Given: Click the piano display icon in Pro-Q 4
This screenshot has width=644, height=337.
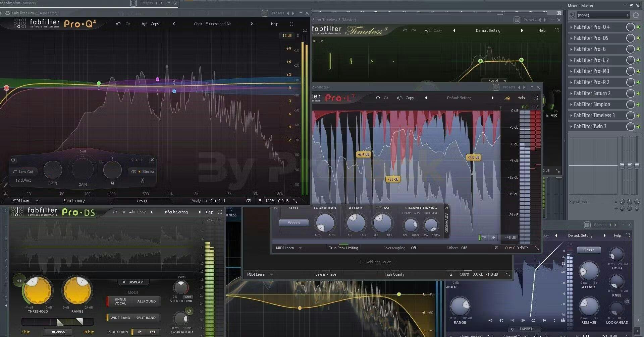Looking at the screenshot, I should (6, 194).
